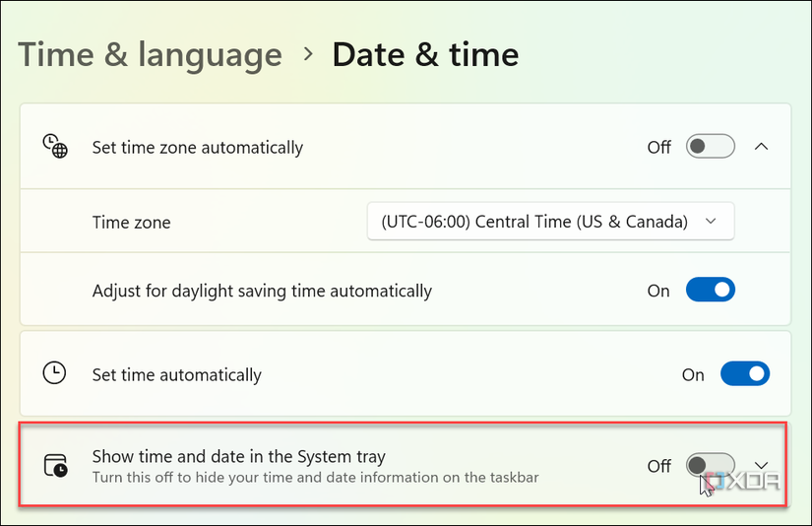This screenshot has width=812, height=526.
Task: Click the calendar clock System tray icon
Action: click(x=54, y=466)
